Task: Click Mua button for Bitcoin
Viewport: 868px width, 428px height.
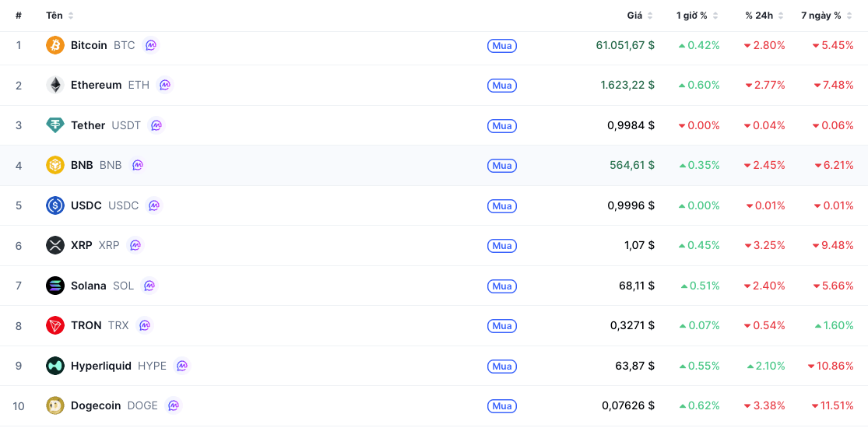Action: [x=502, y=45]
